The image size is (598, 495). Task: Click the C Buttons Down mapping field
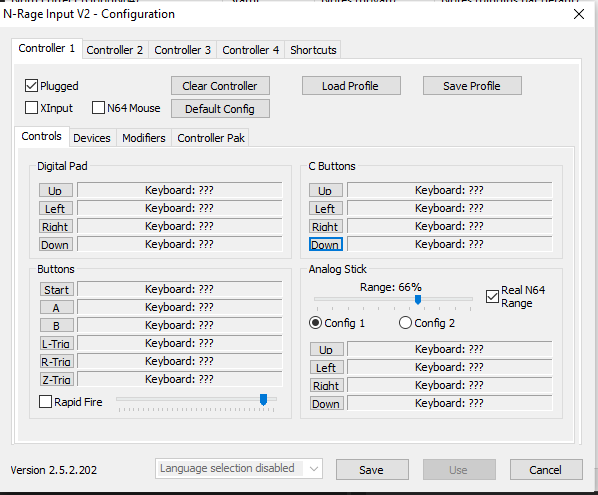(450, 244)
